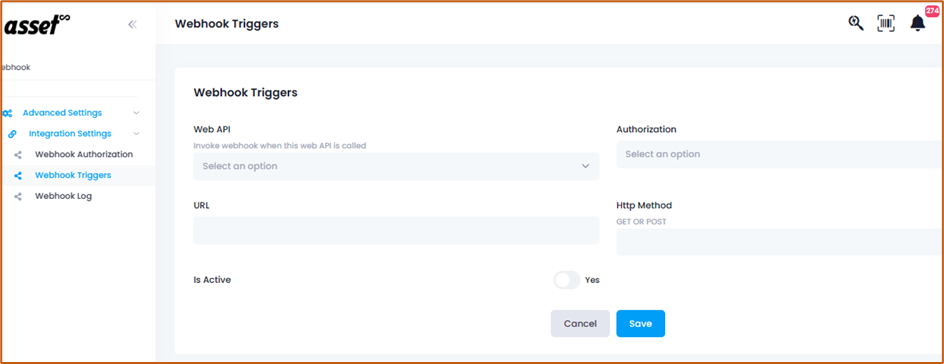
Task: Click the barcode scanner icon
Action: click(x=886, y=23)
